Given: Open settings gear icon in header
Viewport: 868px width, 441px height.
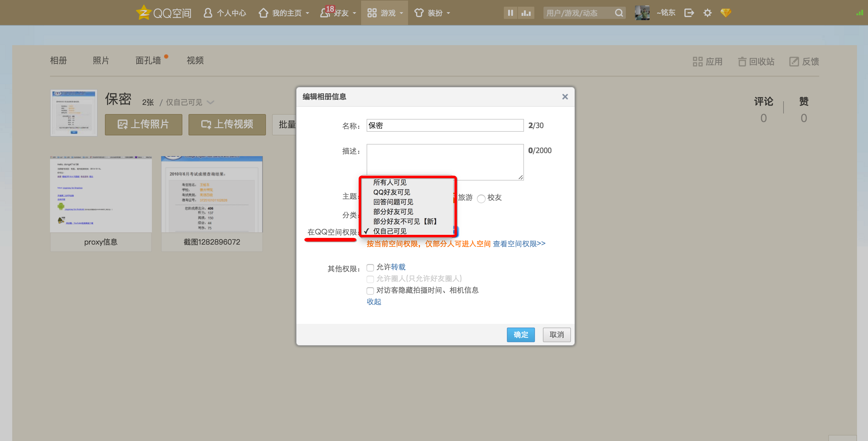Looking at the screenshot, I should 707,13.
